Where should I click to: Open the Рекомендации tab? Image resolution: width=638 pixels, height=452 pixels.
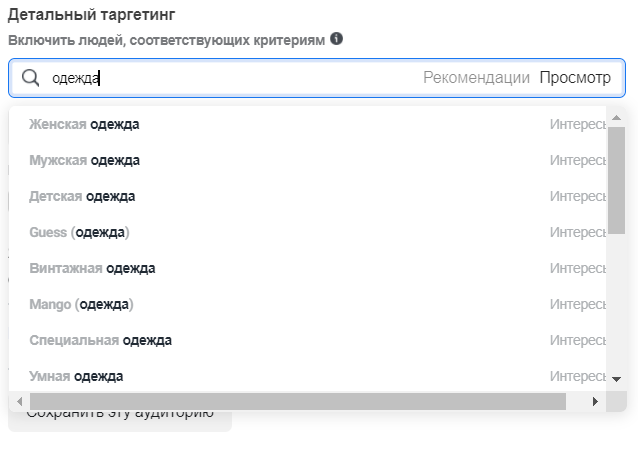(x=476, y=78)
